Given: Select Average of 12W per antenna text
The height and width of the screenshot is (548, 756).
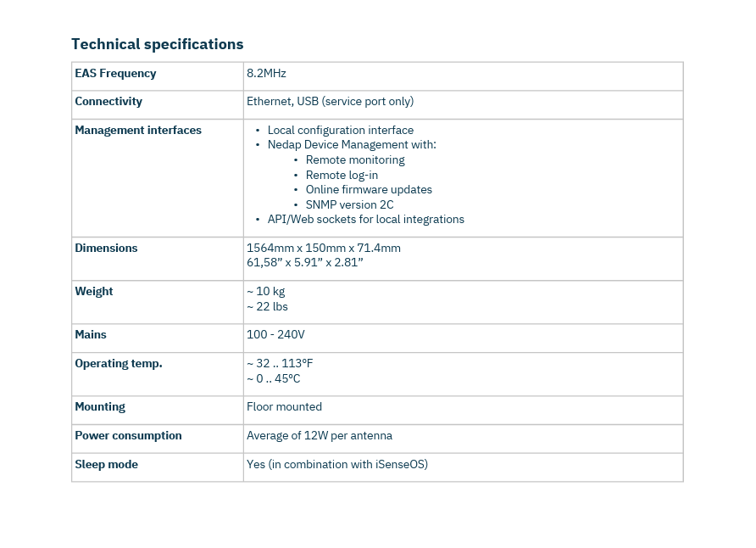Looking at the screenshot, I should point(320,436).
